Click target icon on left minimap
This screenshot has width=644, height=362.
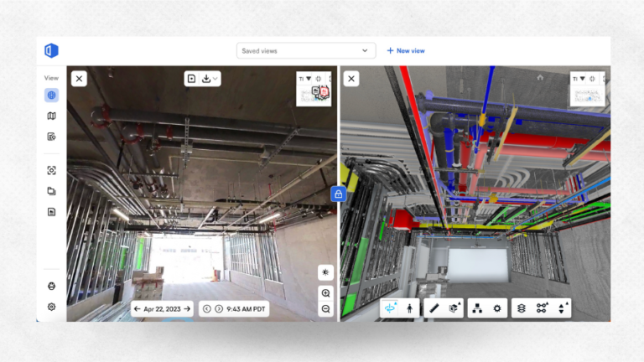(319, 79)
